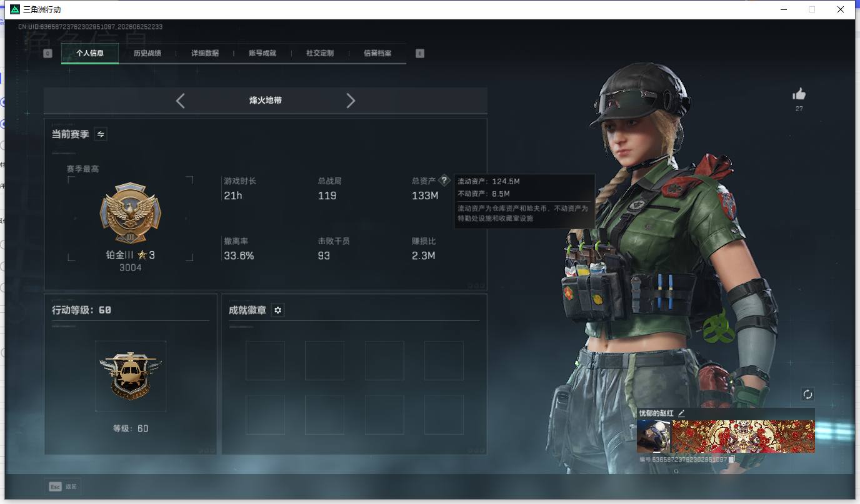Select the 账号成就 tab
The image size is (860, 504).
262,53
